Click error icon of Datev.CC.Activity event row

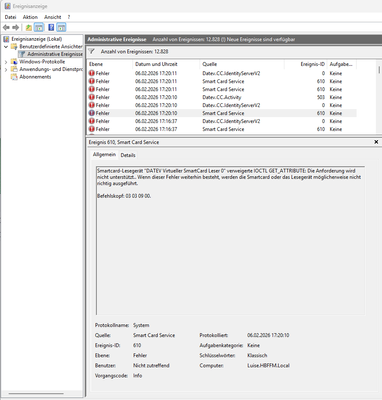coord(92,97)
